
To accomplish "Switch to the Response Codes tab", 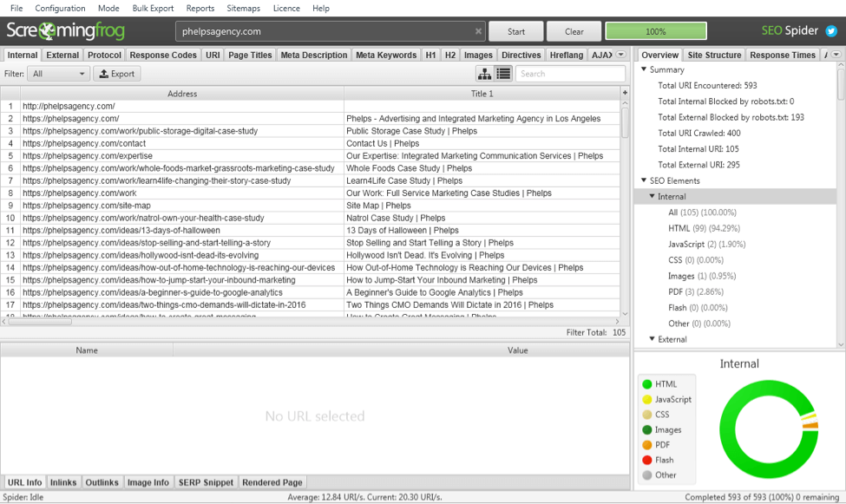I will click(163, 55).
